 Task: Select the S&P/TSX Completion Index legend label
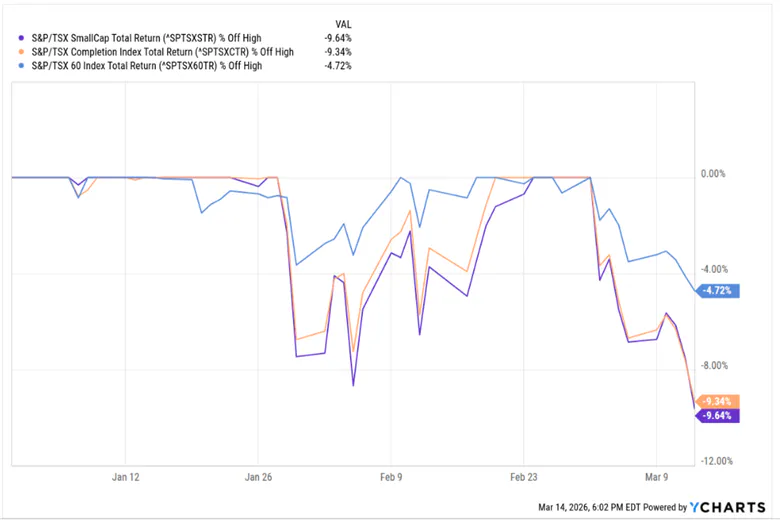[x=162, y=52]
